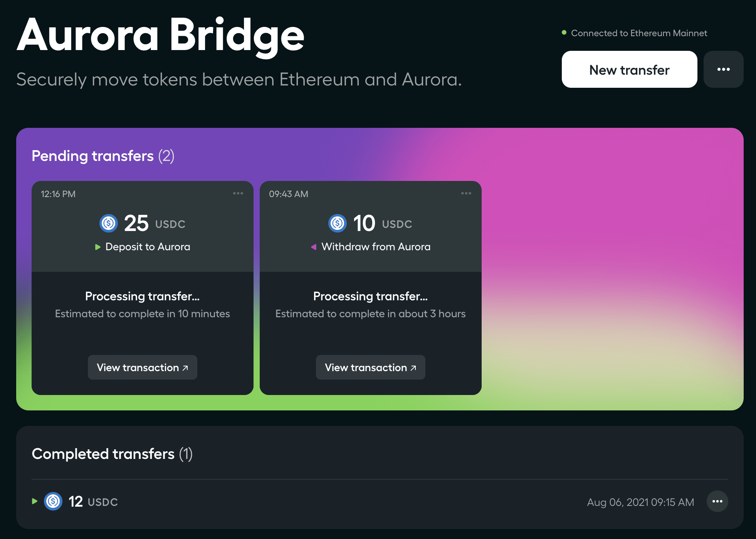
Task: Click the USDC icon in the completed 12 USDC row
Action: coord(53,501)
